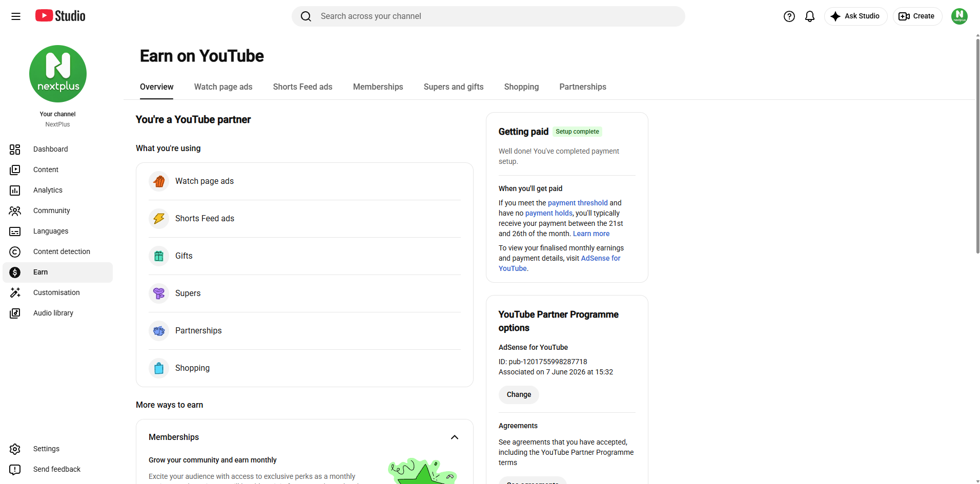Switch to the Shorts Feed ads tab
This screenshot has width=980, height=484.
coord(302,87)
